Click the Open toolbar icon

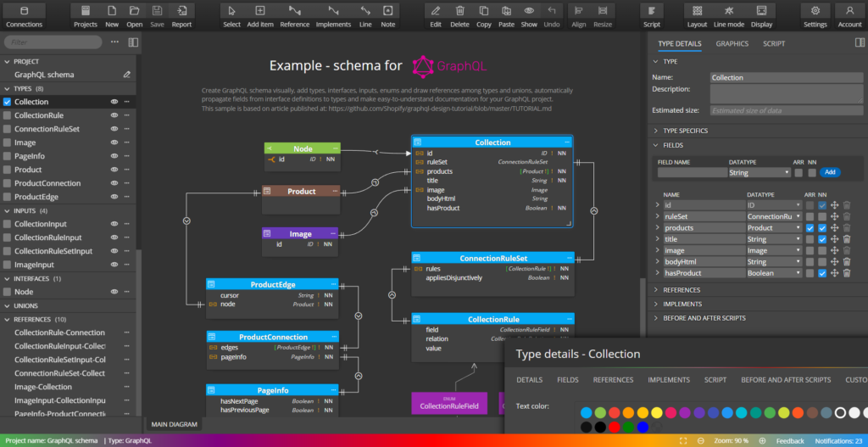pyautogui.click(x=134, y=16)
